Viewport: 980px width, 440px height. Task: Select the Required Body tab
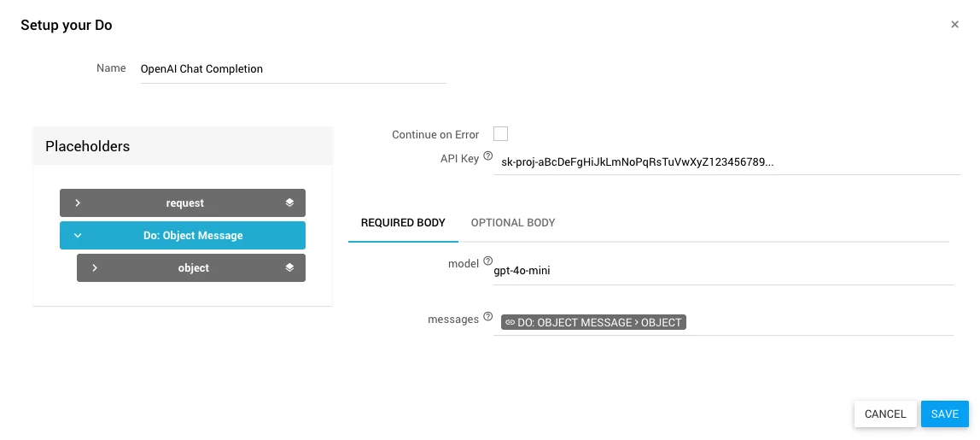pyautogui.click(x=403, y=223)
